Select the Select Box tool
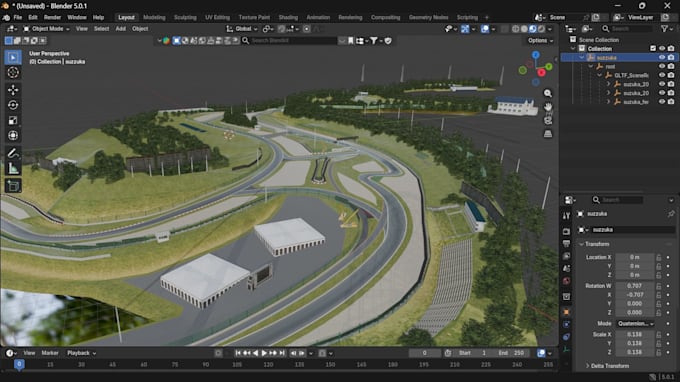The height and width of the screenshot is (382, 680). (x=13, y=57)
